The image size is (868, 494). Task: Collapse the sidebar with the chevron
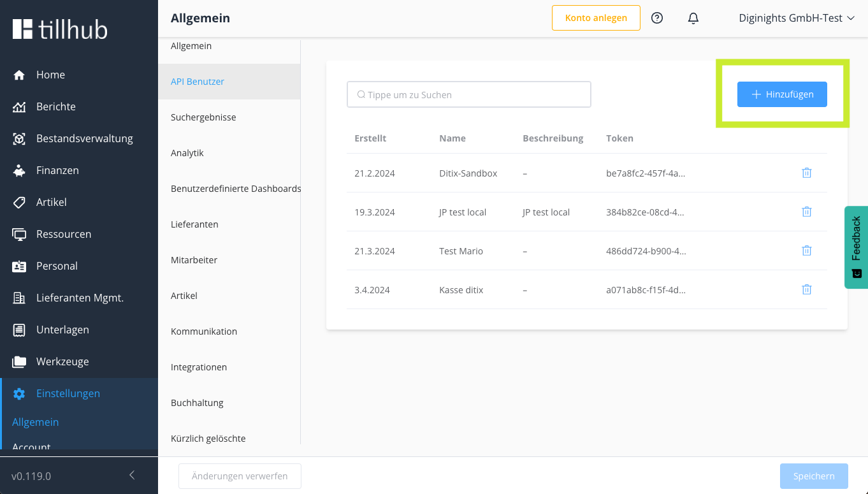[x=132, y=476]
